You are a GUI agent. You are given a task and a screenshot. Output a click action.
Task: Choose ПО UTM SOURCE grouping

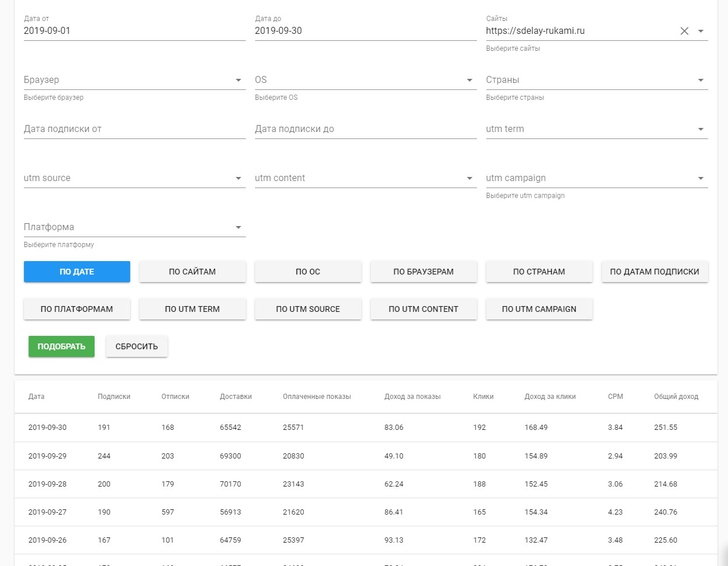click(308, 309)
